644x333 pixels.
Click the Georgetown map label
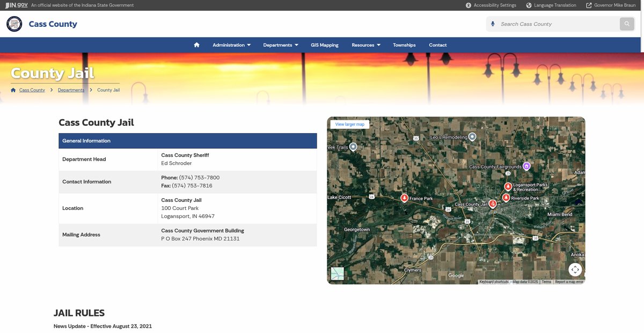point(357,230)
